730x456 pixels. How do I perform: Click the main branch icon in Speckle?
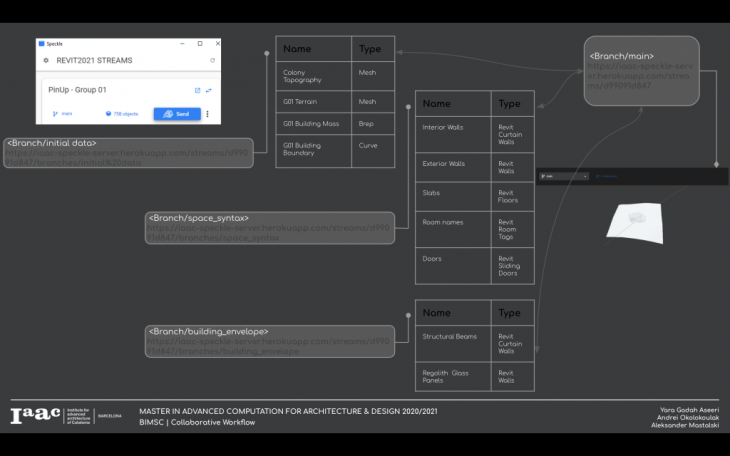click(x=55, y=114)
